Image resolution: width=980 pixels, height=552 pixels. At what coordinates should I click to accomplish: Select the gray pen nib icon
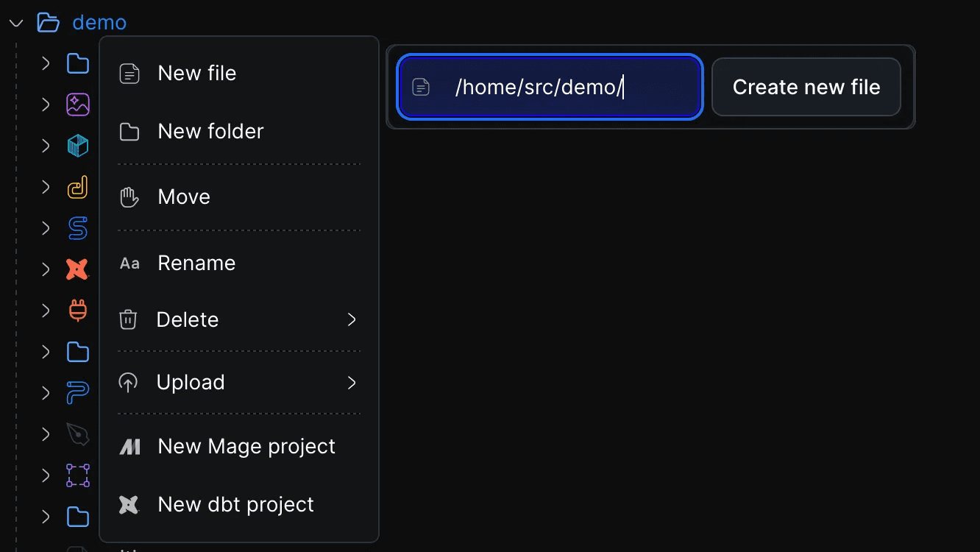pyautogui.click(x=78, y=434)
